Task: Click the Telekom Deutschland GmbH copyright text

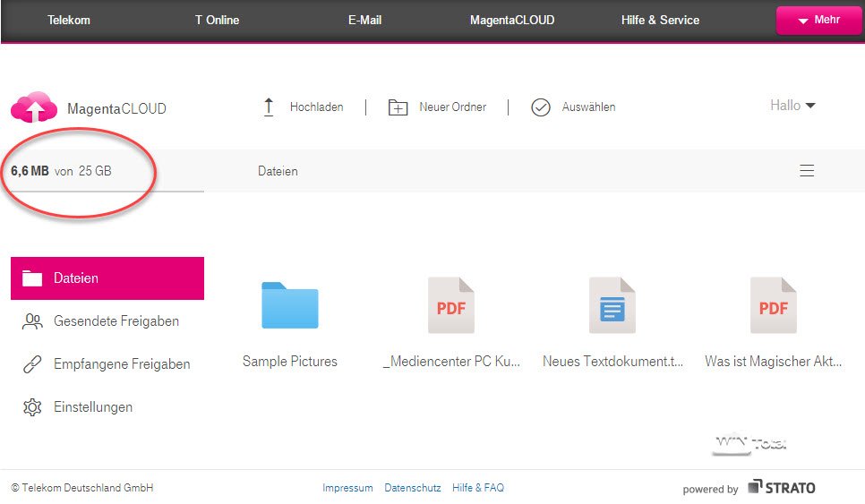Action: point(82,488)
